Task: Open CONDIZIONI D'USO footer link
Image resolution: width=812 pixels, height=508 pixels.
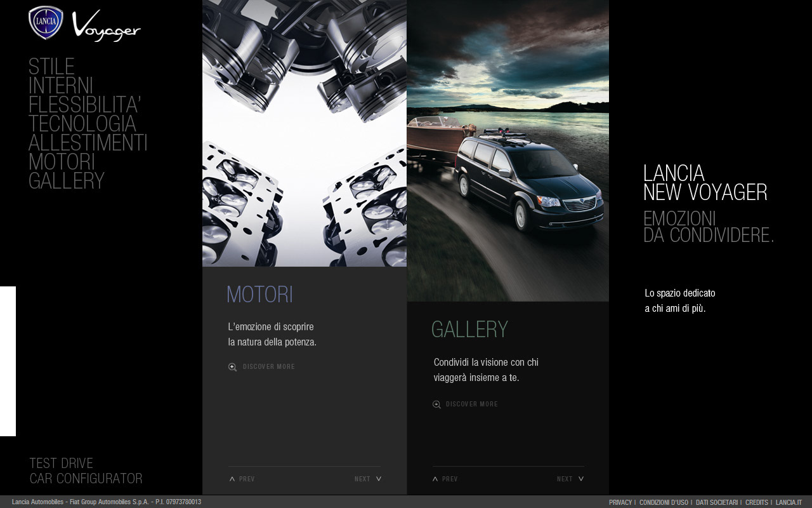Action: pos(664,502)
